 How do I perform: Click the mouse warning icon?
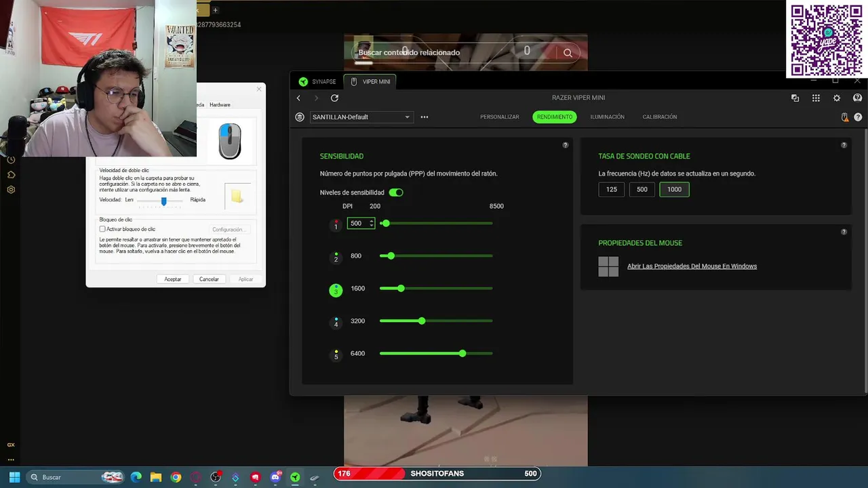click(845, 117)
